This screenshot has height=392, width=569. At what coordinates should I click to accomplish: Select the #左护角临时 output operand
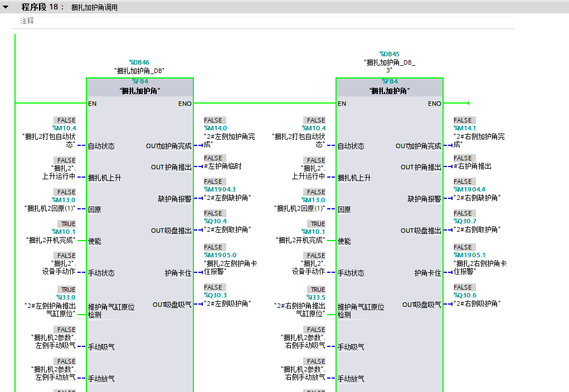pyautogui.click(x=222, y=166)
